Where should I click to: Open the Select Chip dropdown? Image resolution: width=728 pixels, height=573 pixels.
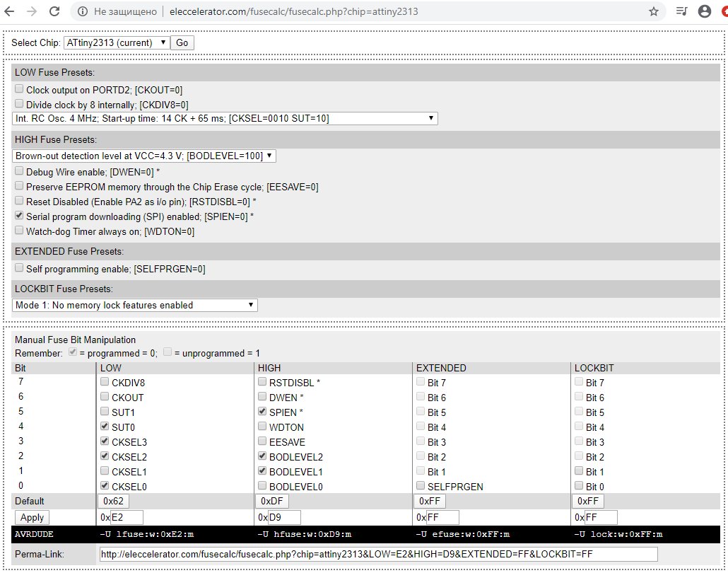(x=117, y=42)
